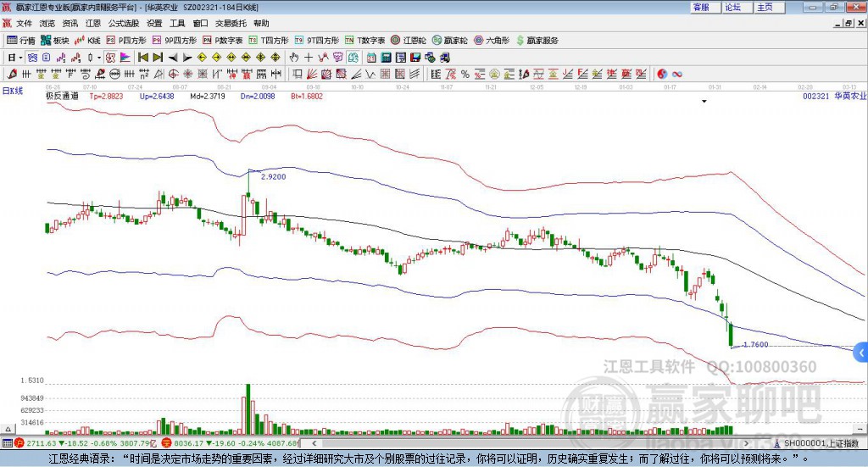Open the 行情 market quotes view
Screen dimensions: 868x467
tap(21, 40)
